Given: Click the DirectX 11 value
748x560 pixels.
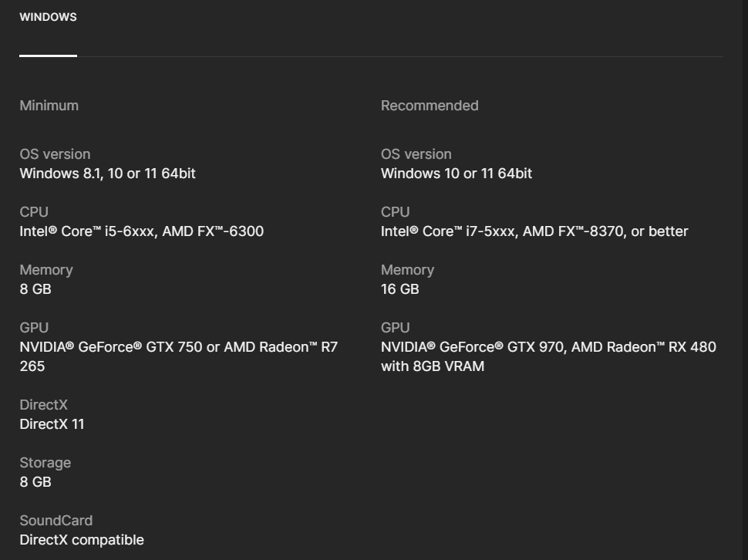Looking at the screenshot, I should pos(52,424).
